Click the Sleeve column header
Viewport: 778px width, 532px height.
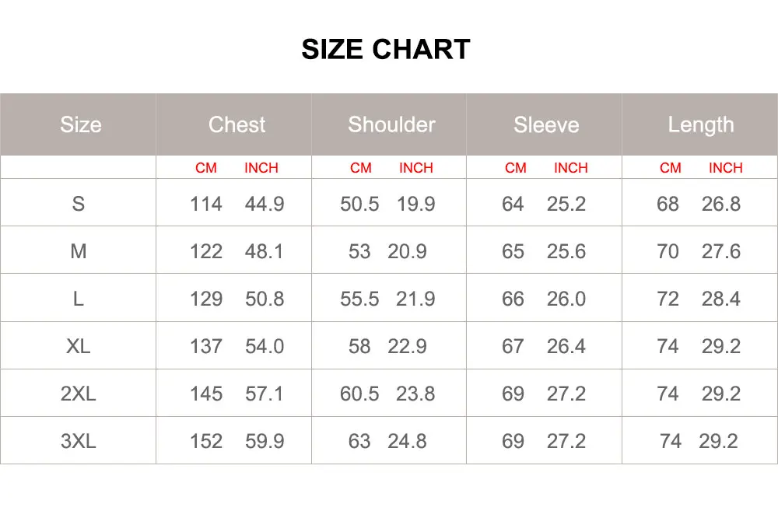coord(546,124)
